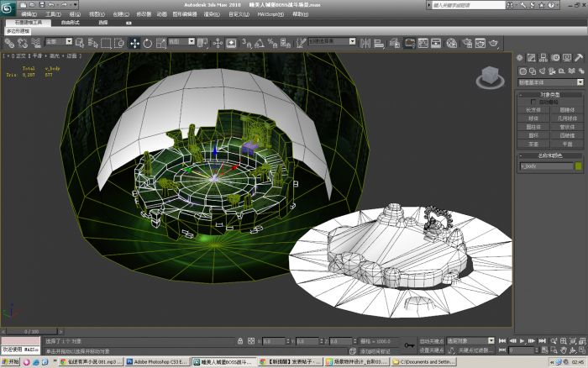
Task: Open Adobe Photoshop CS3 from taskbar
Action: tap(157, 362)
